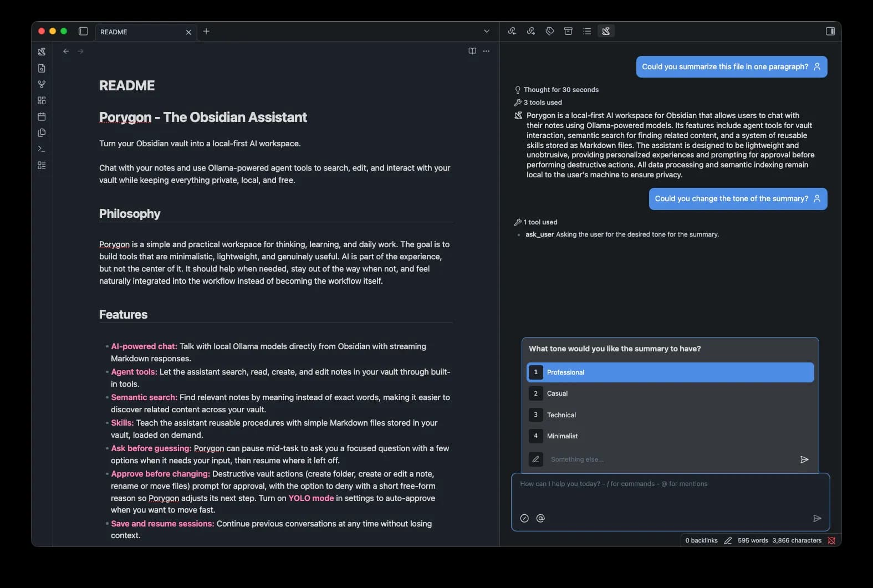Click '3,866 characters' in the status bar

797,540
